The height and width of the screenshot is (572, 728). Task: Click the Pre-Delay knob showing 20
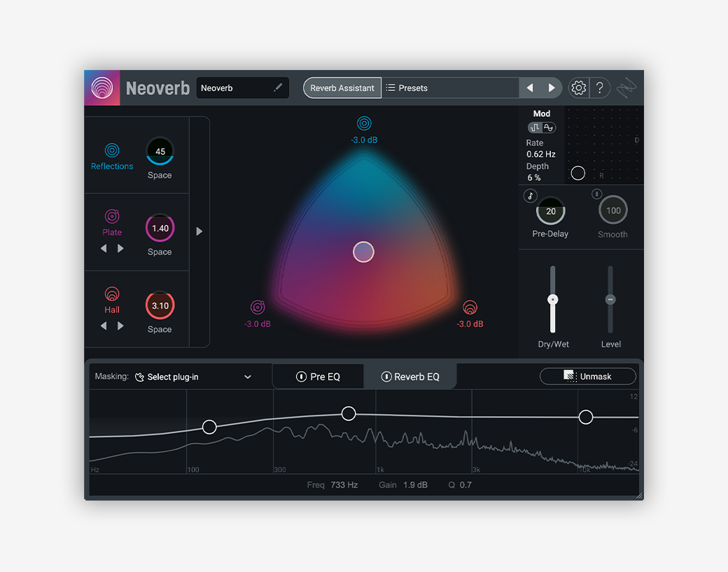(551, 211)
